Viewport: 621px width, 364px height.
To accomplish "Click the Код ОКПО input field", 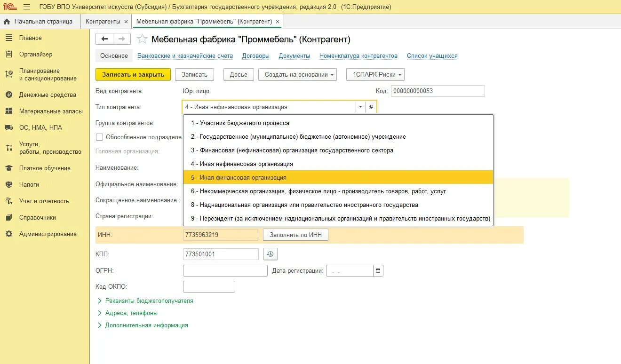I will [209, 287].
